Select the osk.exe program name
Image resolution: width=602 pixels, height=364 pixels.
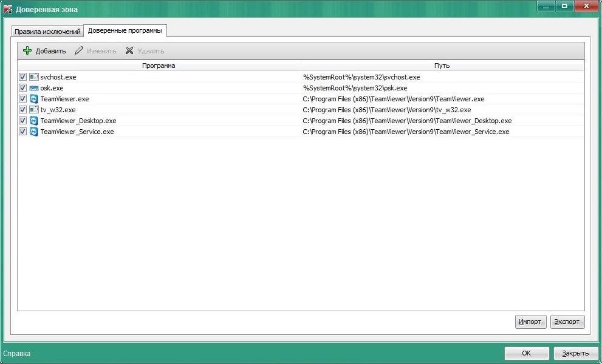[52, 88]
